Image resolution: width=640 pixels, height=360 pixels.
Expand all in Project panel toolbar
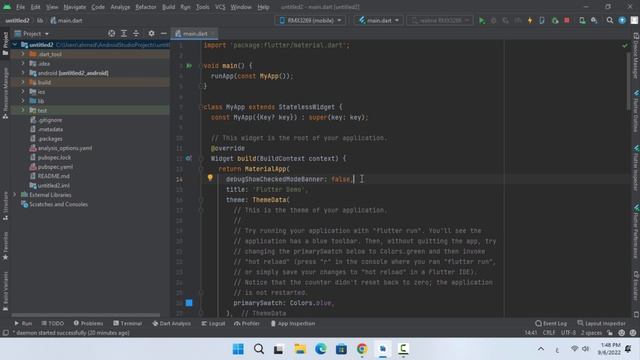tap(124, 33)
